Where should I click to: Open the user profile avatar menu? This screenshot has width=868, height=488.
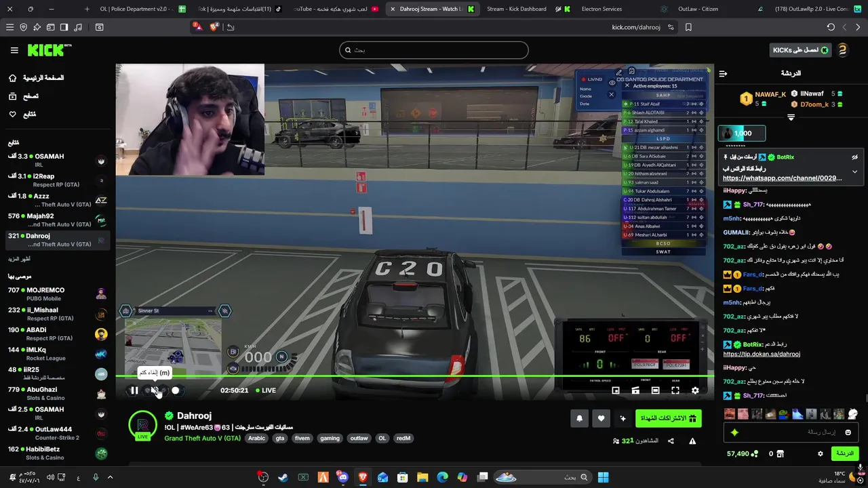843,50
